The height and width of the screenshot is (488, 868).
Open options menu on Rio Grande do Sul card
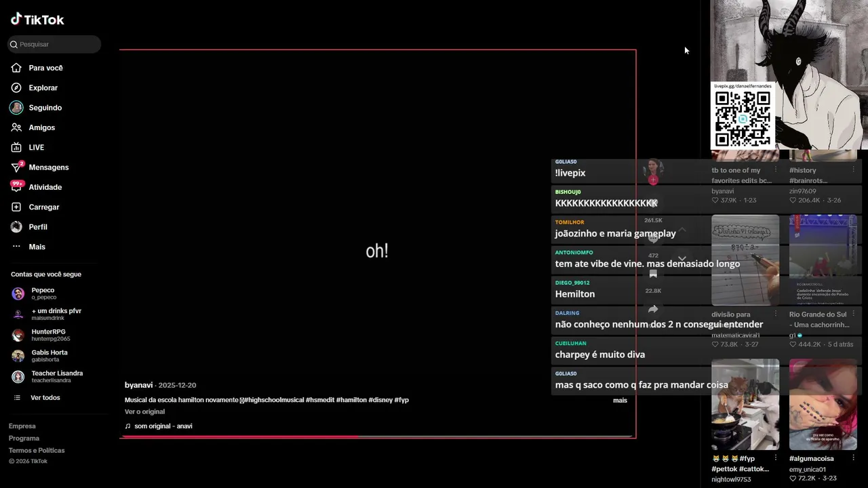854,314
